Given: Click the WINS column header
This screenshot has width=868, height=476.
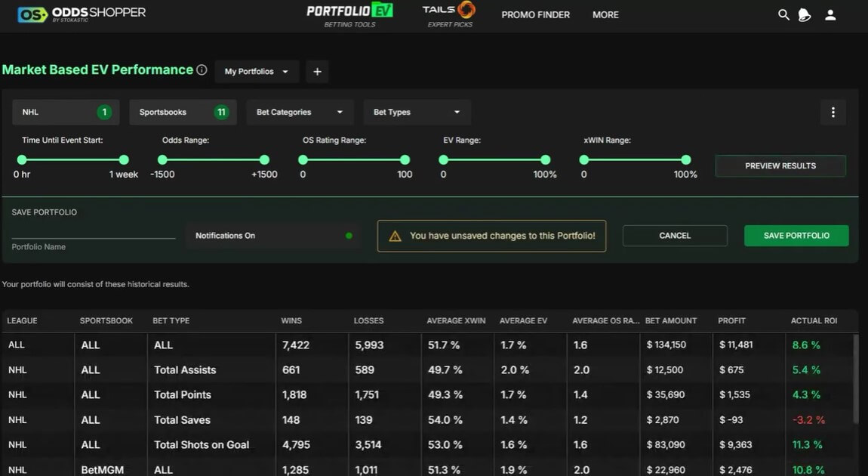Looking at the screenshot, I should 291,321.
